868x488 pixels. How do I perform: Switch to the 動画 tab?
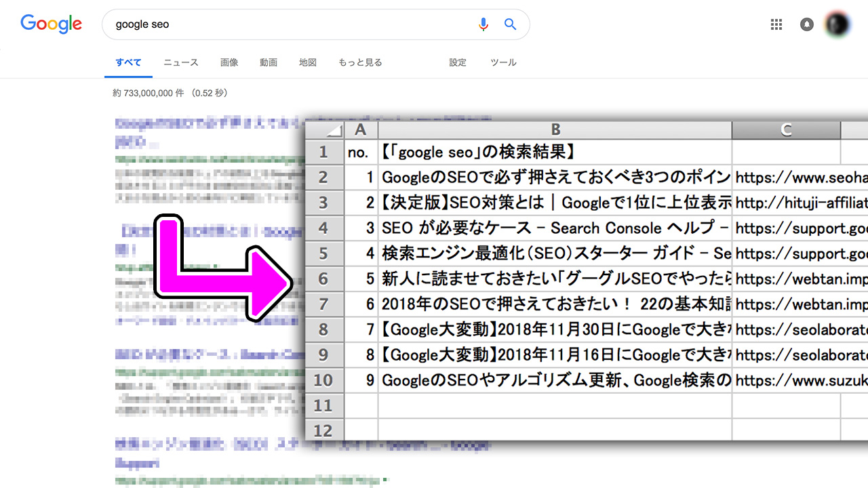click(269, 62)
